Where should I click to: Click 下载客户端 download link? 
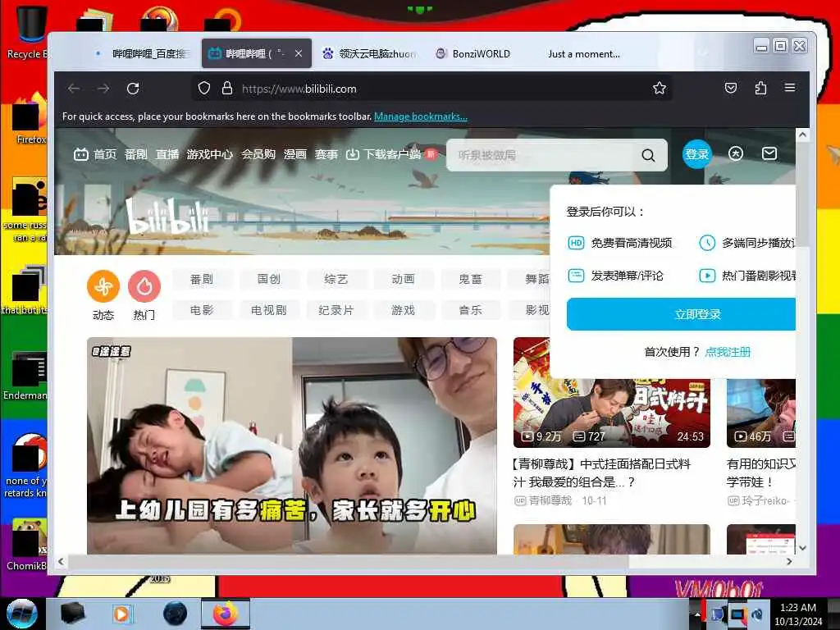click(x=391, y=155)
